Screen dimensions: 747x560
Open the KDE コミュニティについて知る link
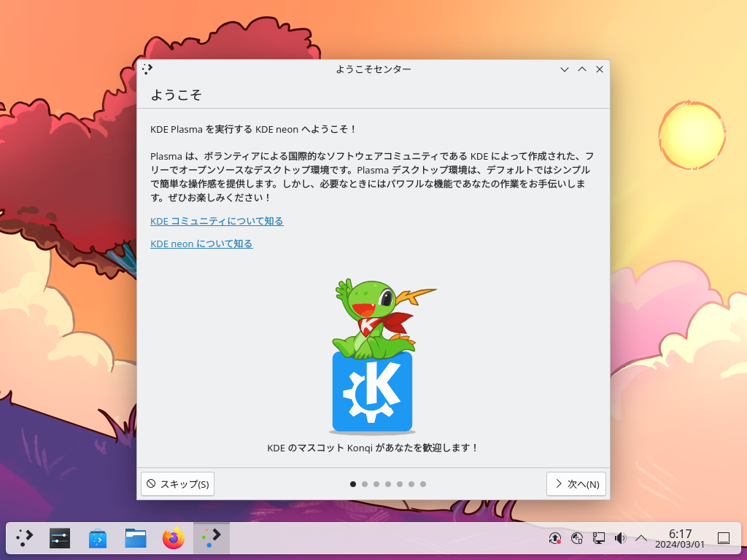click(217, 221)
